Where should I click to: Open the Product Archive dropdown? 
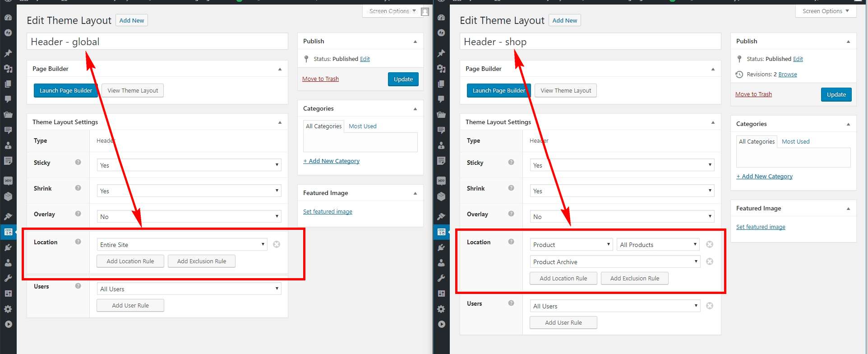click(615, 262)
